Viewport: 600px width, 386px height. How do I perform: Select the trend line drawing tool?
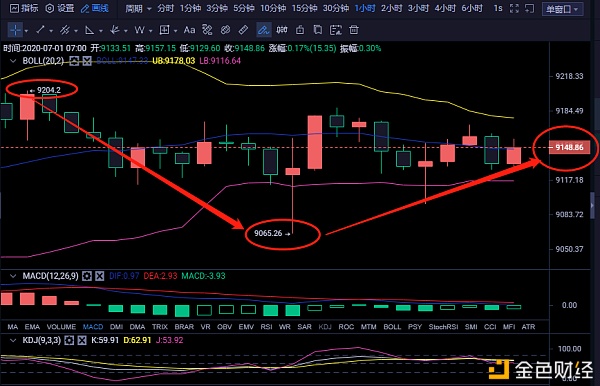pos(40,30)
